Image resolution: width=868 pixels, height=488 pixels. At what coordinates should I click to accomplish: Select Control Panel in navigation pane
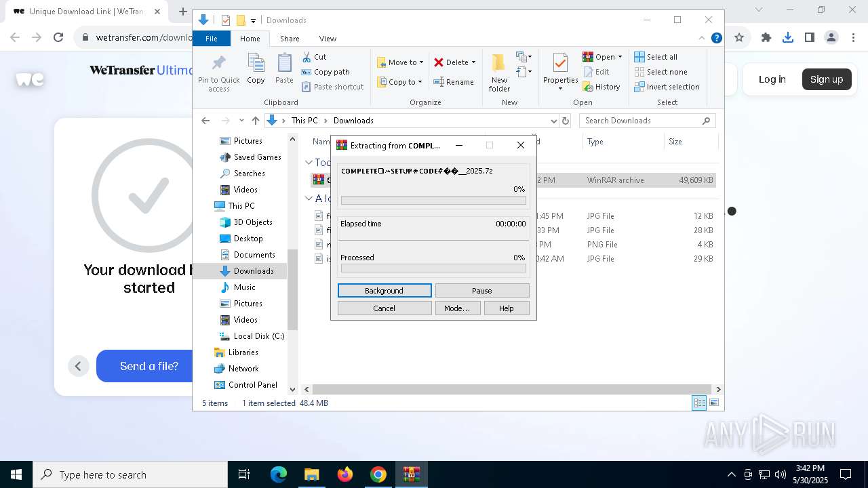point(246,385)
